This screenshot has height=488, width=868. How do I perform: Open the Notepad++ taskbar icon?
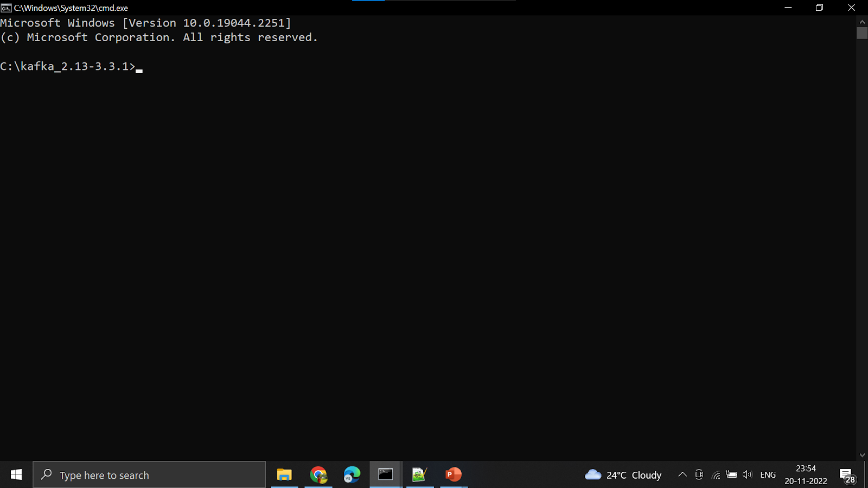(419, 475)
